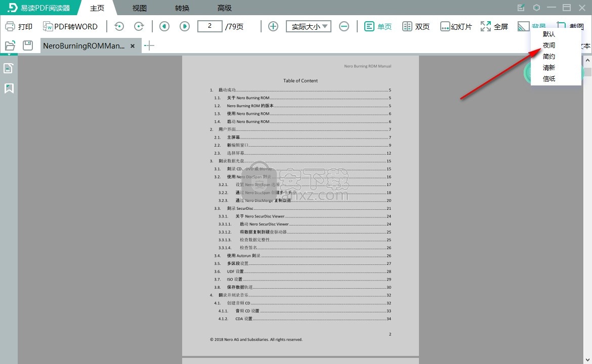Go to the previous page
Image resolution: width=592 pixels, height=364 pixels.
point(164,26)
